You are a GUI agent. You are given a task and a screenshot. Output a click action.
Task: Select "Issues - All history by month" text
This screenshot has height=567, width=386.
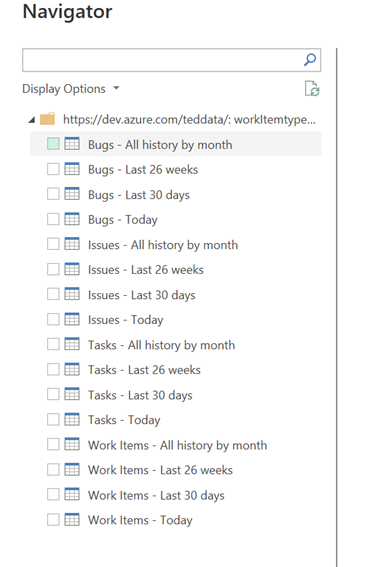click(163, 245)
